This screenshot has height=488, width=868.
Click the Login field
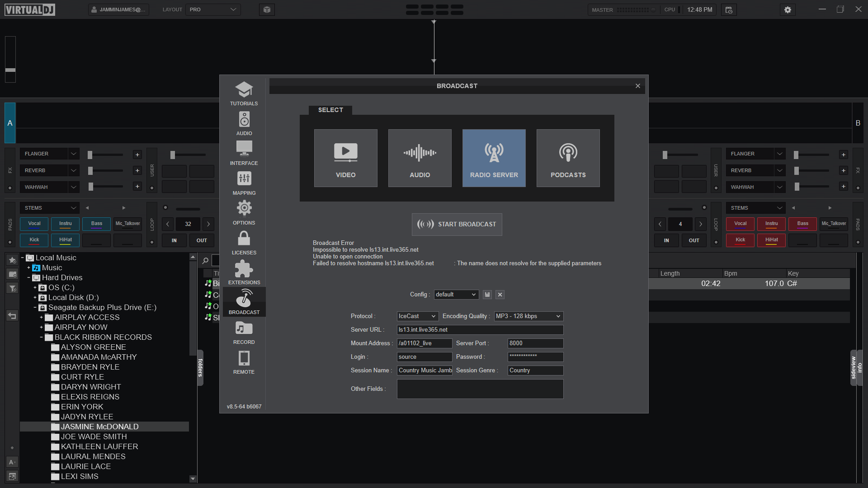425,357
